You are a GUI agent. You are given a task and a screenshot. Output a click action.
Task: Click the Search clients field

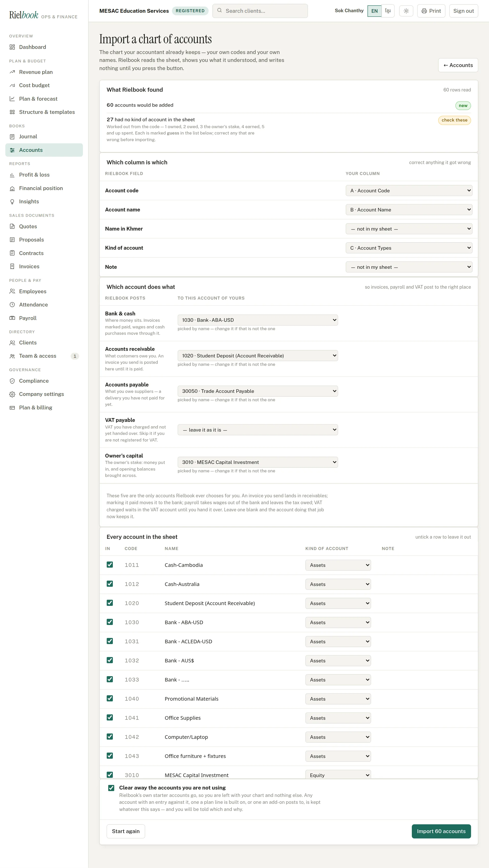coord(260,11)
